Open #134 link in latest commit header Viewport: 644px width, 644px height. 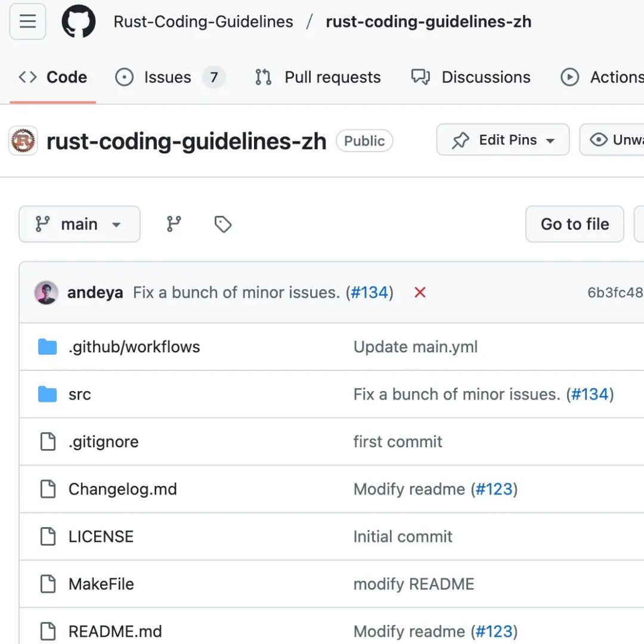pos(369,292)
